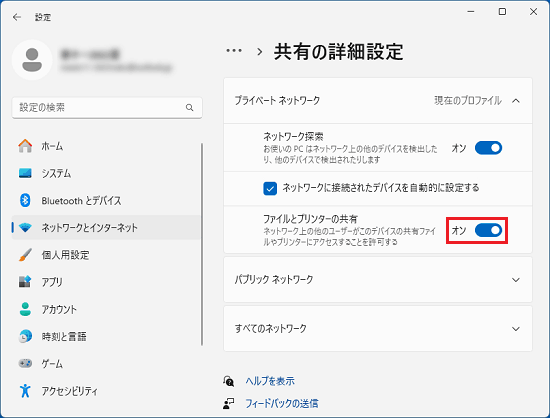The width and height of the screenshot is (550, 418).
Task: Click the sidebar vertical scrollbar
Action: tap(202, 244)
